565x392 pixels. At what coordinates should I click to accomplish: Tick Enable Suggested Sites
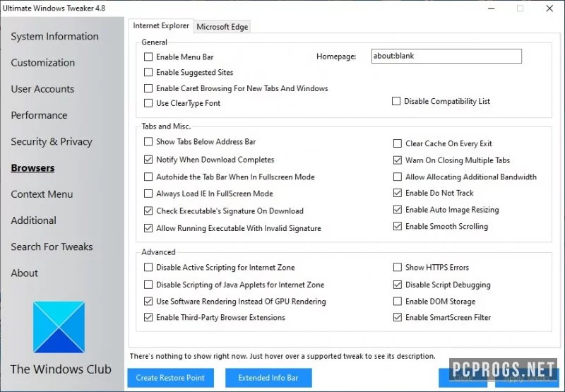148,72
